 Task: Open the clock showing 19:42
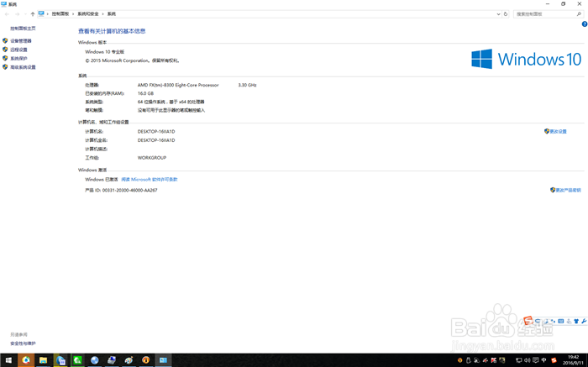(573, 360)
